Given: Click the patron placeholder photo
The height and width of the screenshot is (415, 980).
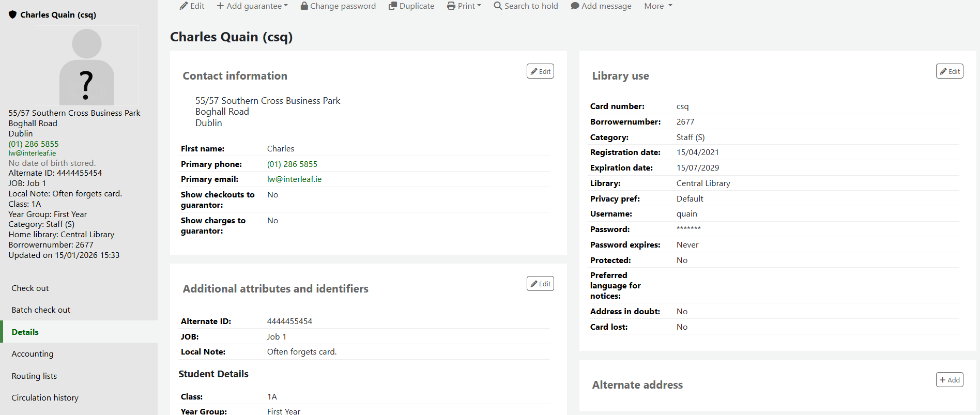Looking at the screenshot, I should [87, 66].
